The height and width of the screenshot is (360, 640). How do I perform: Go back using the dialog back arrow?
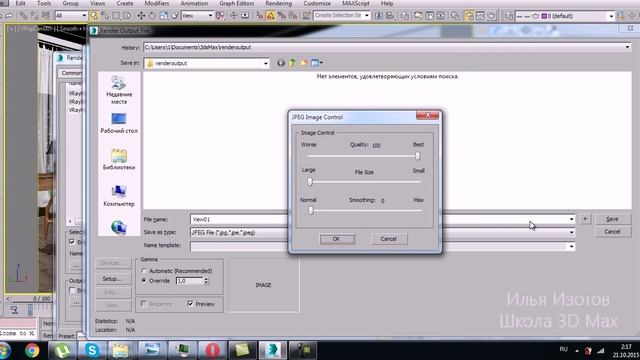pyautogui.click(x=281, y=63)
